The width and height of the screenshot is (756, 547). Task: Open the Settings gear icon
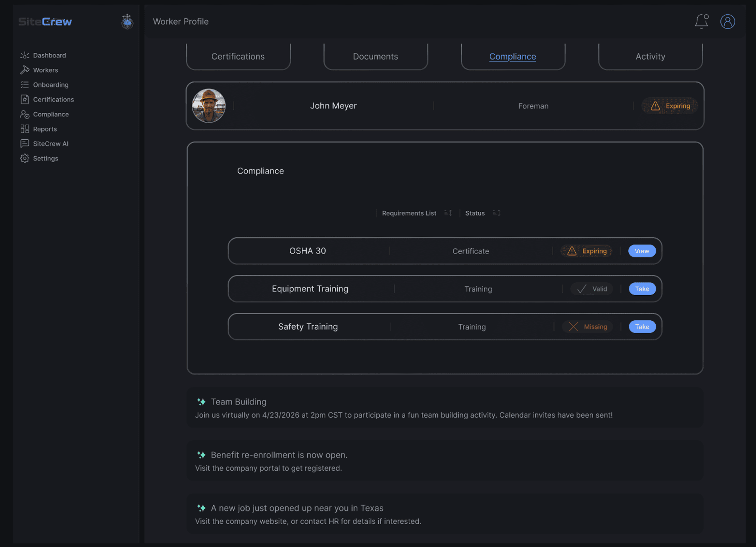(25, 158)
